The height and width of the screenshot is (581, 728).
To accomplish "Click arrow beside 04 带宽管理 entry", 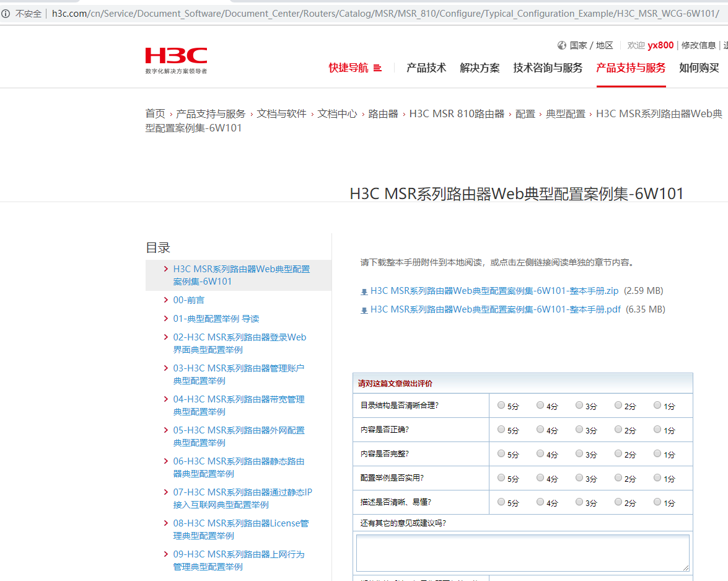I will (166, 399).
